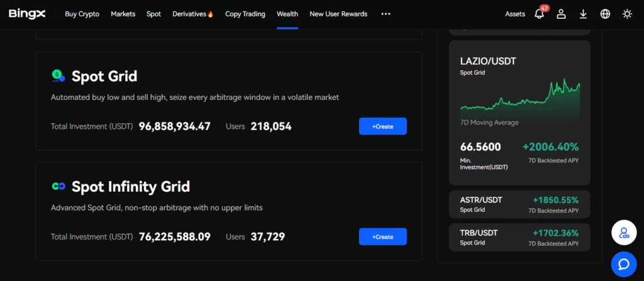Click the 47 notification badge
This screenshot has height=281, width=644.
[x=545, y=8]
